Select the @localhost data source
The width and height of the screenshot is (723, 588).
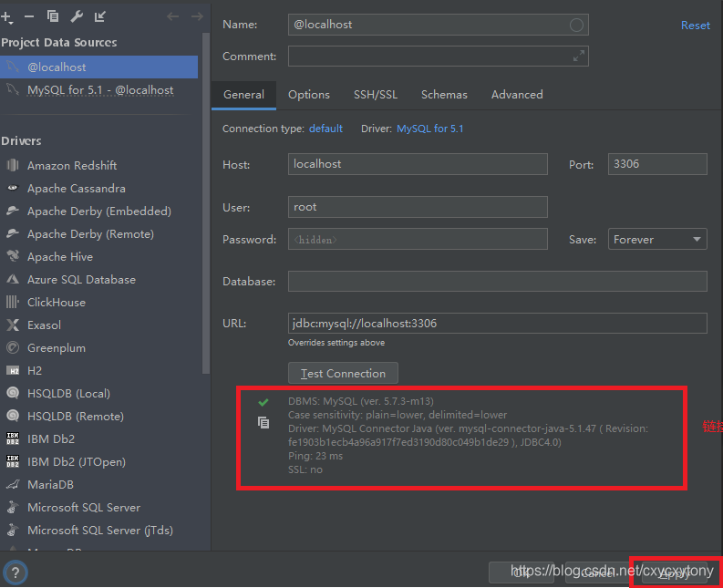pos(98,67)
